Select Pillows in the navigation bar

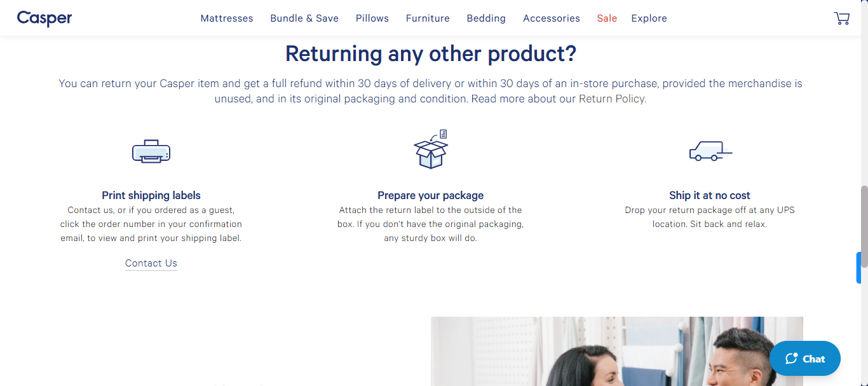pyautogui.click(x=372, y=18)
